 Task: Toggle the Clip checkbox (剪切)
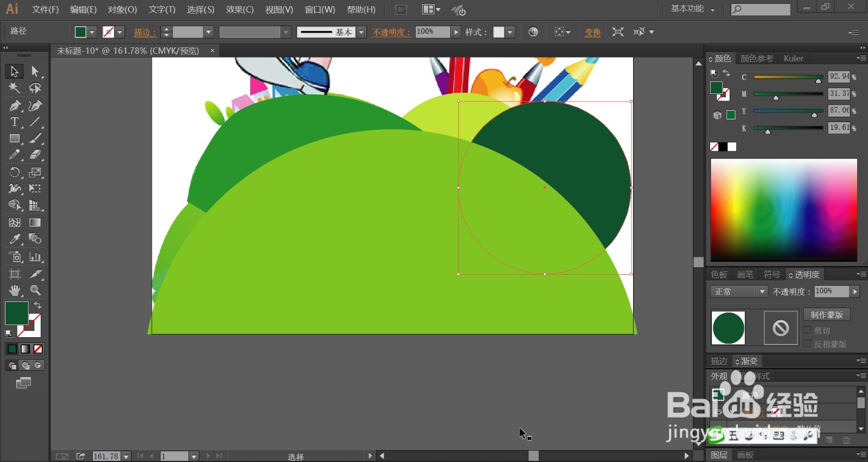tap(807, 330)
